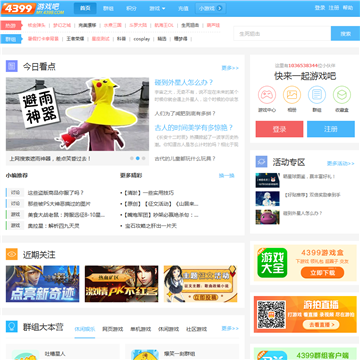
Task: Click the 吐槽星人 group name
Action: pyautogui.click(x=55, y=353)
